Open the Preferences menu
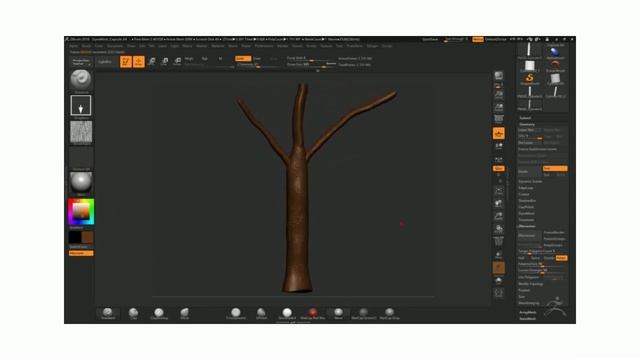Screen dimensions: 640x360 [264, 46]
